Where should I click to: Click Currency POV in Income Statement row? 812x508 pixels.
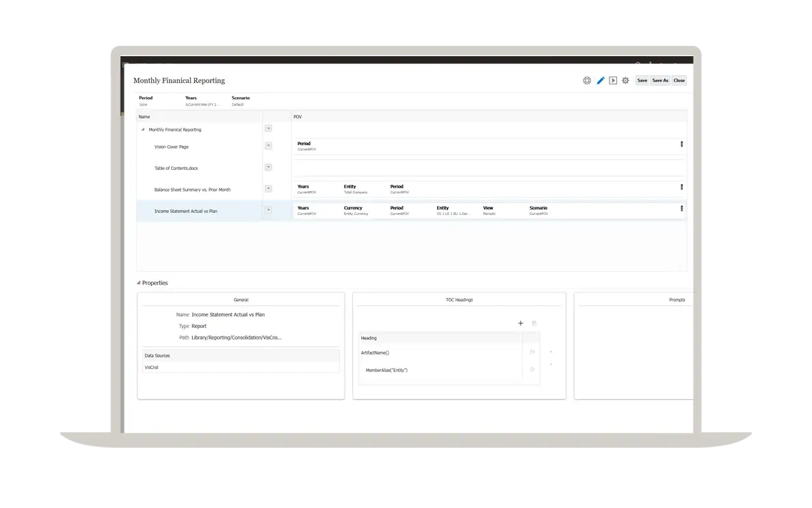tap(356, 210)
